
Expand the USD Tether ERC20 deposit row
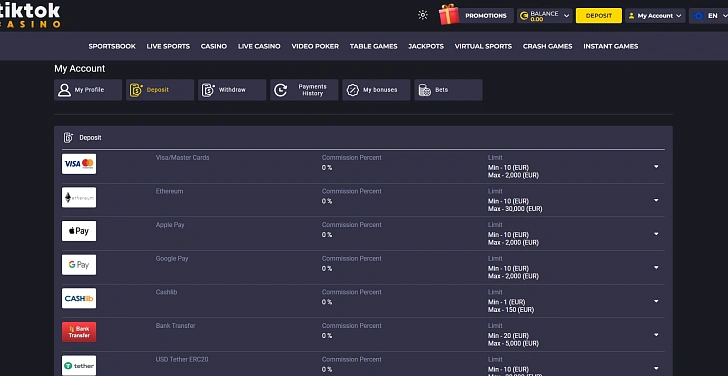tap(656, 369)
